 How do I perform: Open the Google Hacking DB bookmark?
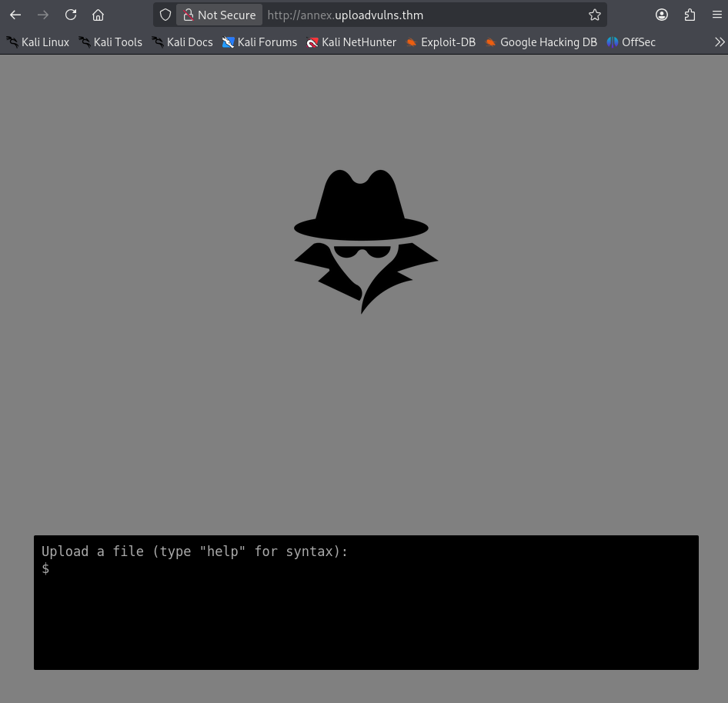coord(541,42)
